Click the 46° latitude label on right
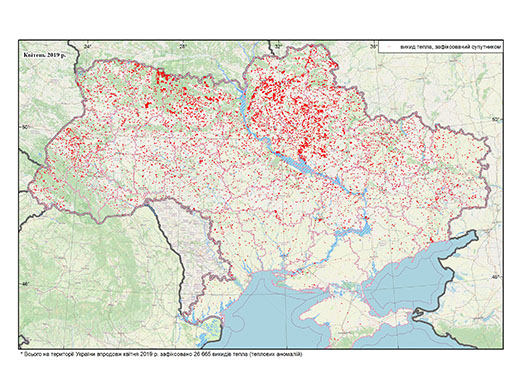 [x=496, y=277]
